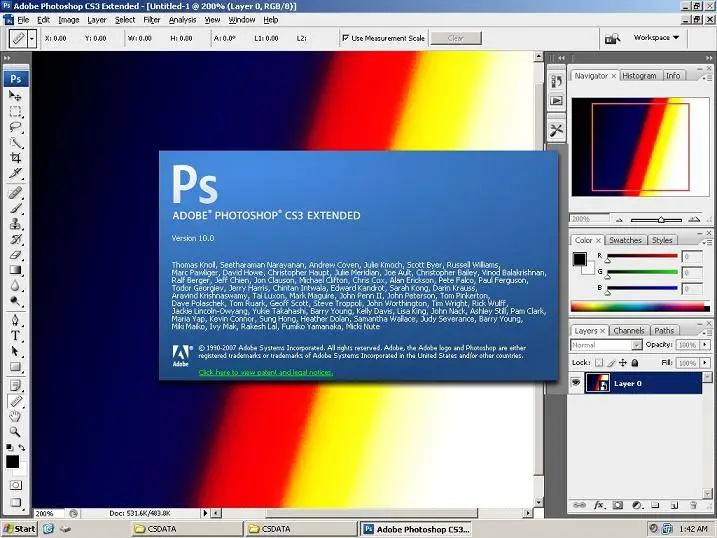
Task: Swap foreground and background colors
Action: click(x=21, y=447)
